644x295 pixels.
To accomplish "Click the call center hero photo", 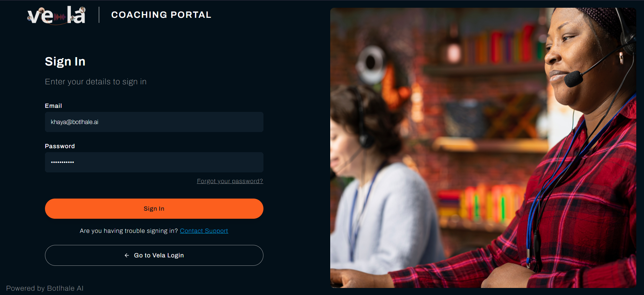I will 483,148.
